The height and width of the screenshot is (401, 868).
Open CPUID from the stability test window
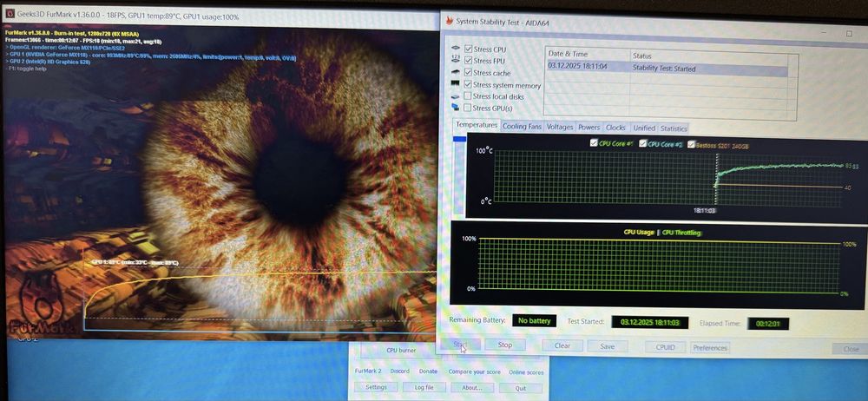tap(666, 347)
